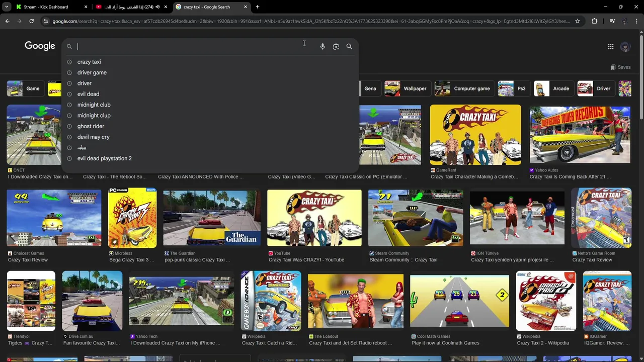This screenshot has height=362, width=644.
Task: Click the microphone voice search icon
Action: point(323,46)
